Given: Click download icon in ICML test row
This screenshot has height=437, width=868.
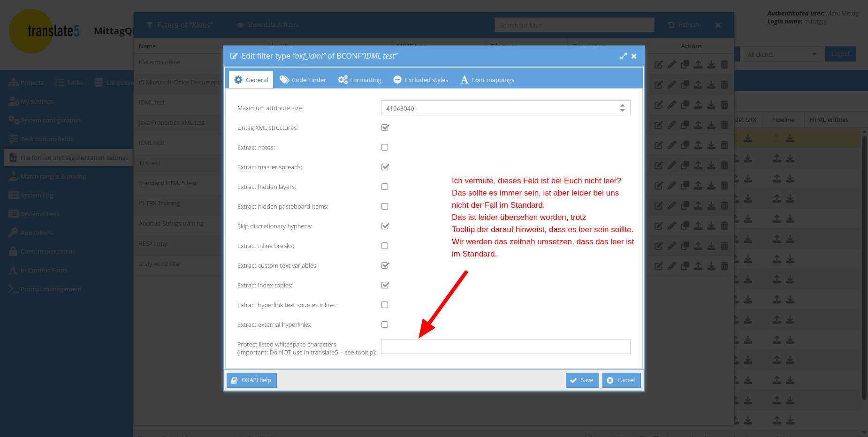Looking at the screenshot, I should [x=711, y=145].
